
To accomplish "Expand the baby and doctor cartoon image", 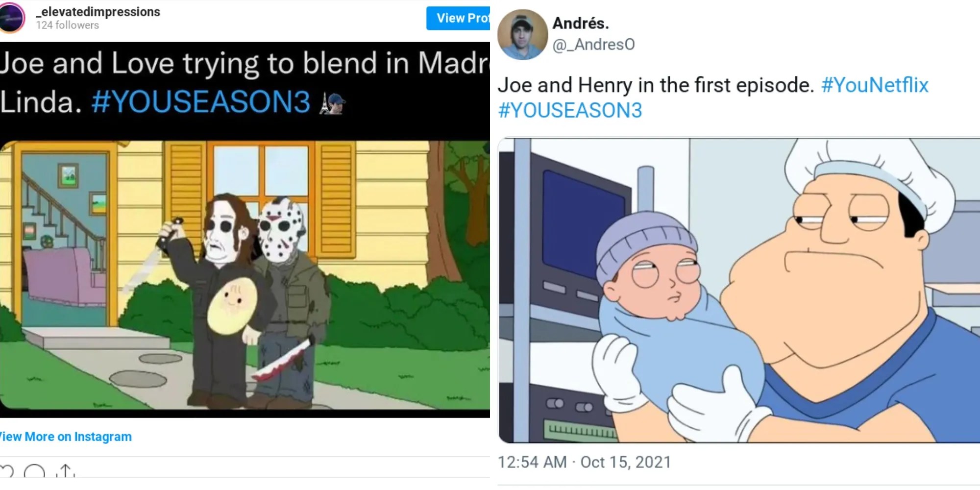I will point(739,290).
